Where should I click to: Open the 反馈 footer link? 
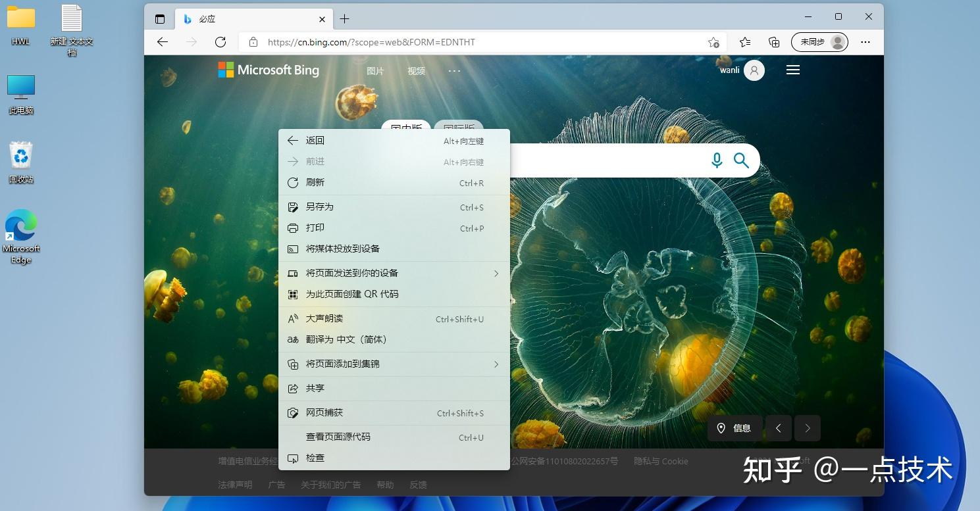click(x=418, y=485)
